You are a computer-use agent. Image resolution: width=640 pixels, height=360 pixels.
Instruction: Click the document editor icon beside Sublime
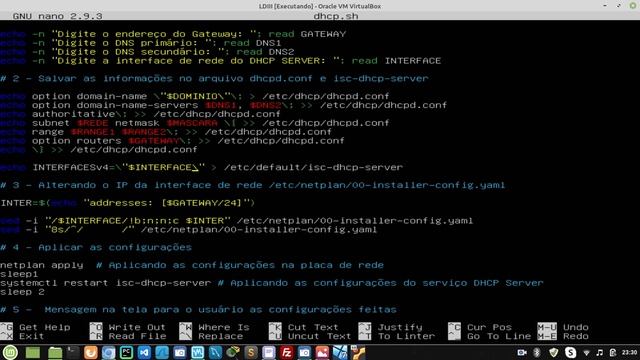coord(269,353)
